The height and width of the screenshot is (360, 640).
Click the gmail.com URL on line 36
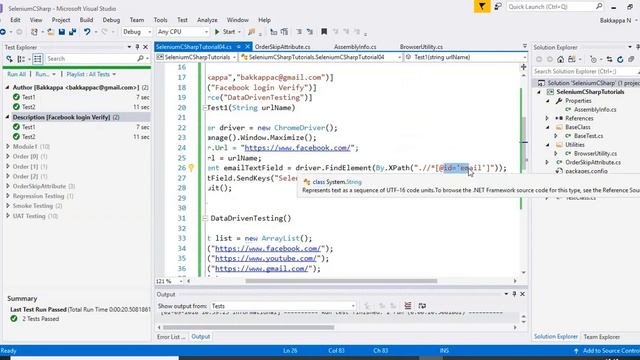tap(262, 269)
